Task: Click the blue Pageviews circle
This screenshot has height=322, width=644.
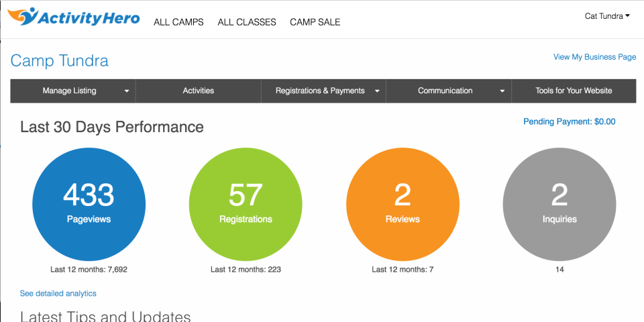Action: point(89,204)
